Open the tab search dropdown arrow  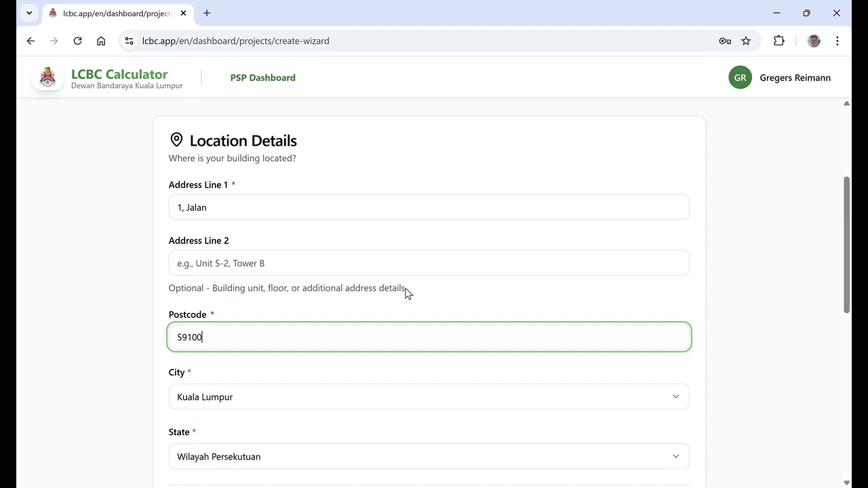pyautogui.click(x=29, y=13)
